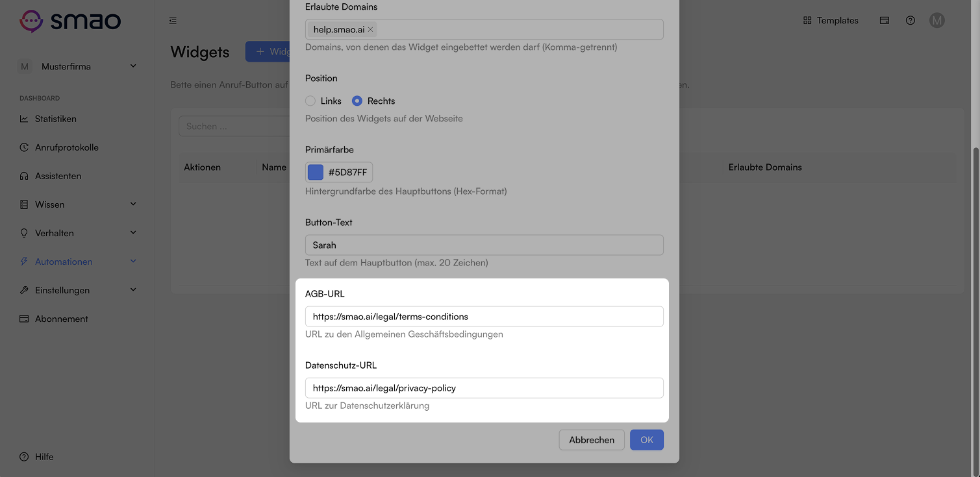Open the Primärfarbe blue color swatch

point(316,173)
